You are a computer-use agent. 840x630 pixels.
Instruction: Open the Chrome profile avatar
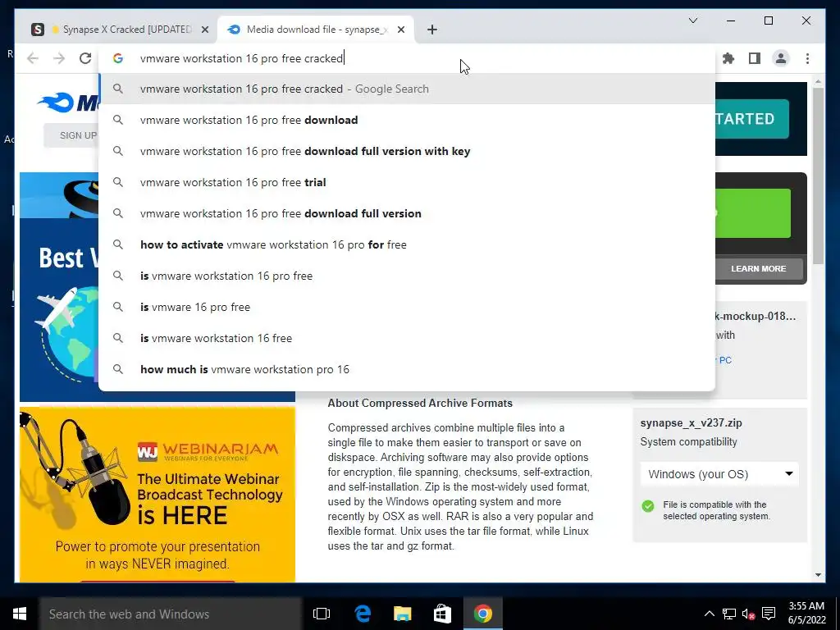[x=781, y=58]
